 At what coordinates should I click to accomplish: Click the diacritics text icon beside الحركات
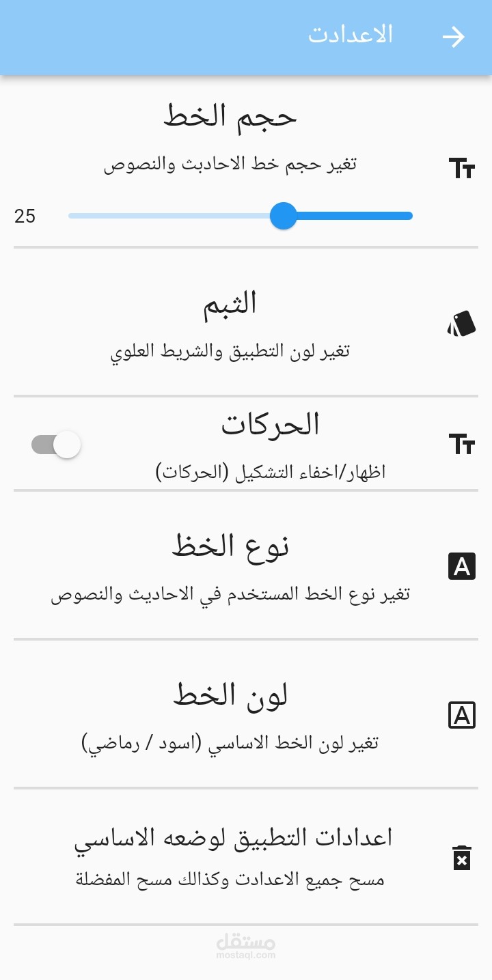coord(462,444)
